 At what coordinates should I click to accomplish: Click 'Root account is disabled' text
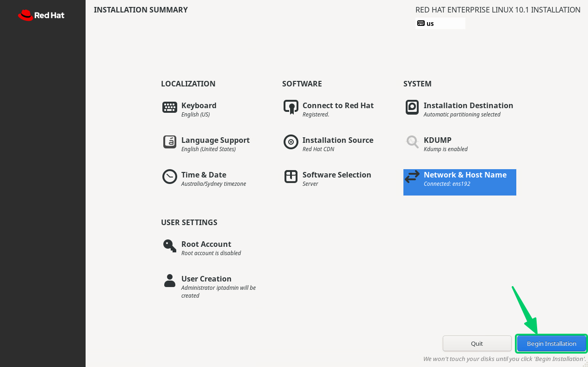pyautogui.click(x=211, y=253)
